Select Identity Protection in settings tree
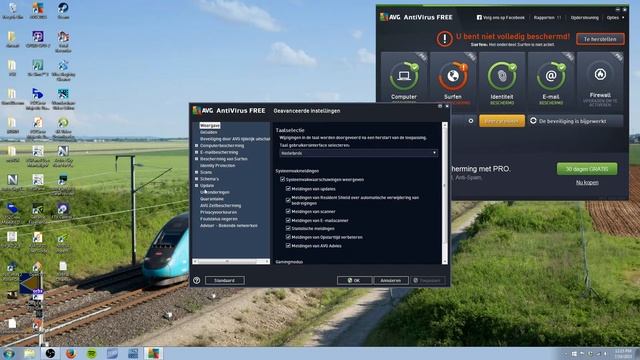The image size is (640, 360). pyautogui.click(x=218, y=166)
